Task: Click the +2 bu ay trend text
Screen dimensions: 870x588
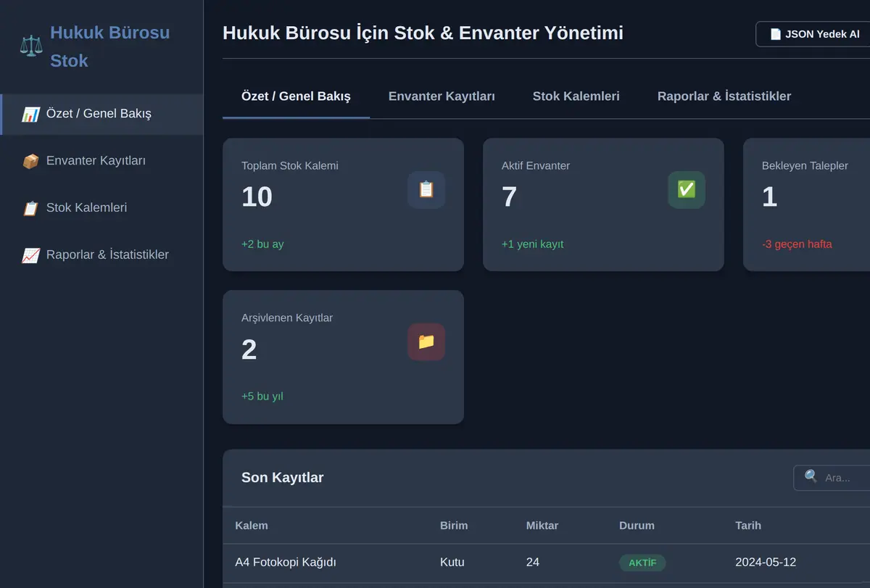Action: click(x=262, y=244)
